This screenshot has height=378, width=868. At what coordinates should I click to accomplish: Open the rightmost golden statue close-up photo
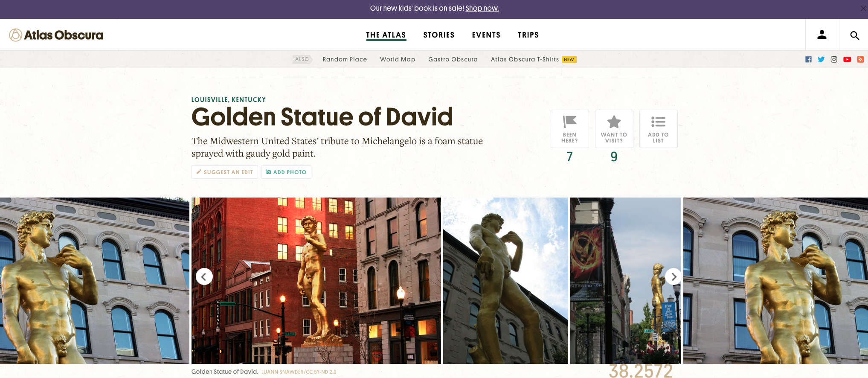775,281
